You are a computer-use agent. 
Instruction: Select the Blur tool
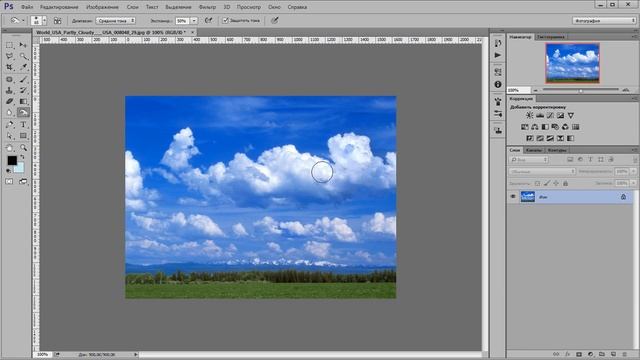click(x=9, y=112)
